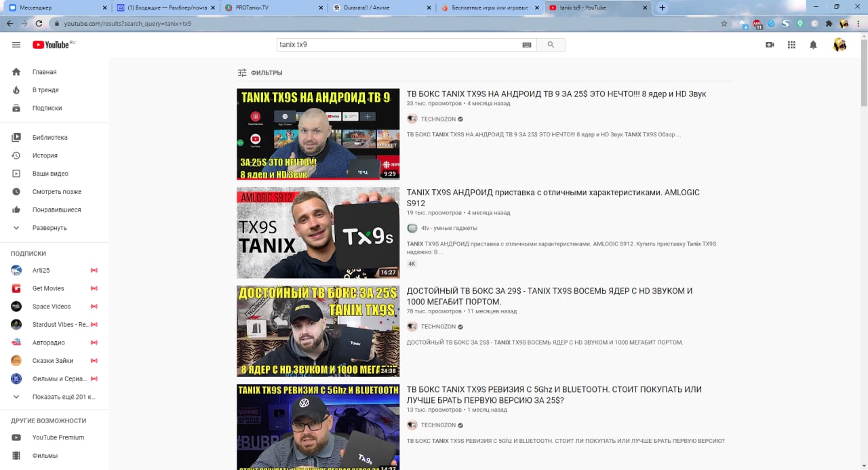Click TECHNOZON channel avatar of first result
Image resolution: width=868 pixels, height=470 pixels.
[x=412, y=119]
